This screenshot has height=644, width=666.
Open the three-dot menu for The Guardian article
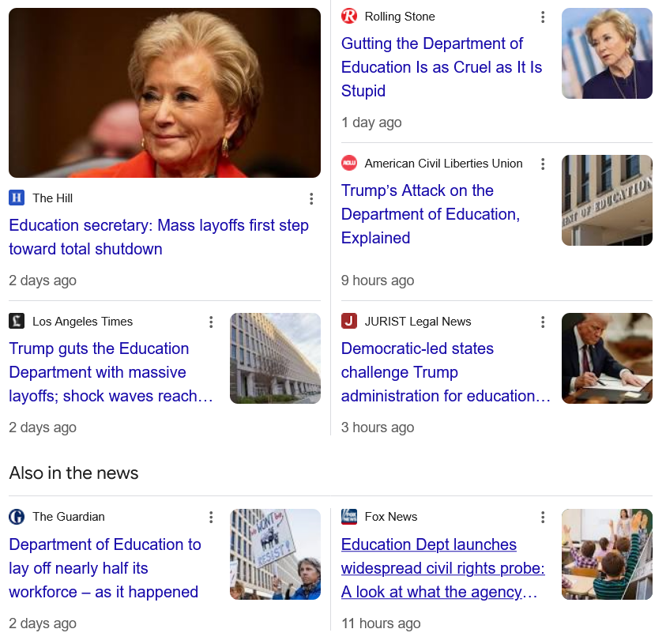pos(211,517)
